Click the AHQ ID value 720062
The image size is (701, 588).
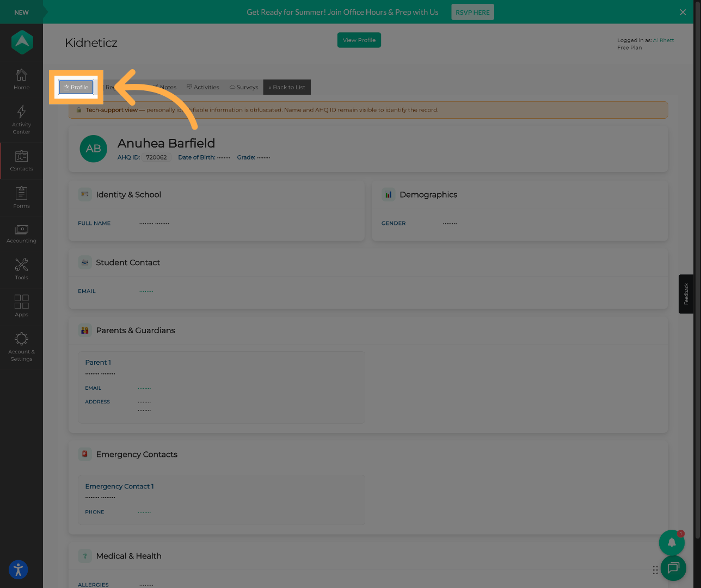tap(157, 157)
